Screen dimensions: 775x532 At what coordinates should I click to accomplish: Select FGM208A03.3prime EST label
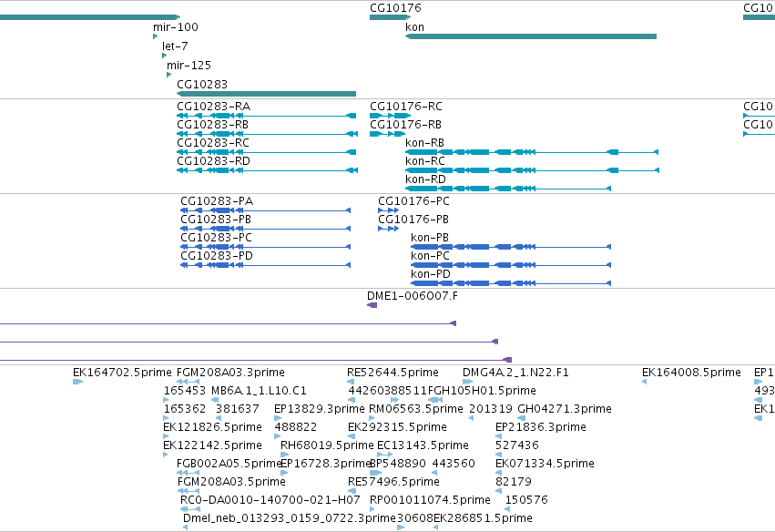[230, 373]
